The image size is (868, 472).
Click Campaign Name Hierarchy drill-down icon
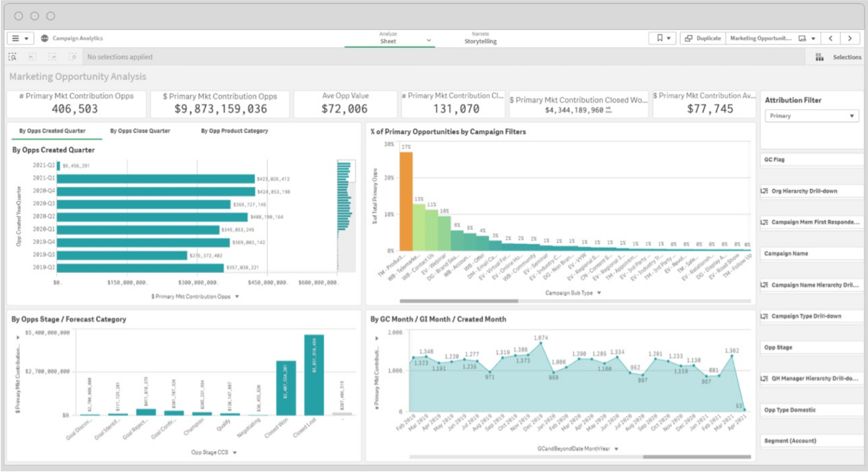[764, 285]
